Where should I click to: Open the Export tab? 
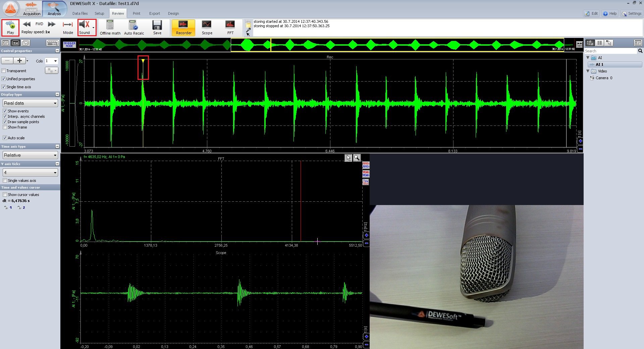155,13
